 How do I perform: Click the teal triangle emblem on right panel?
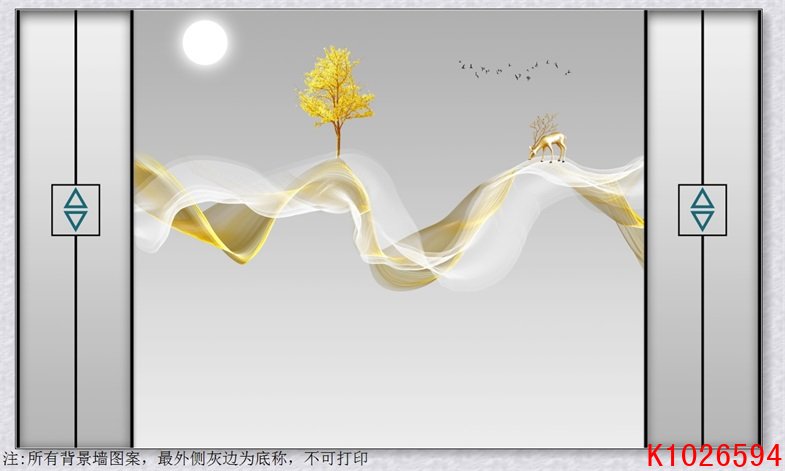pyautogui.click(x=702, y=210)
